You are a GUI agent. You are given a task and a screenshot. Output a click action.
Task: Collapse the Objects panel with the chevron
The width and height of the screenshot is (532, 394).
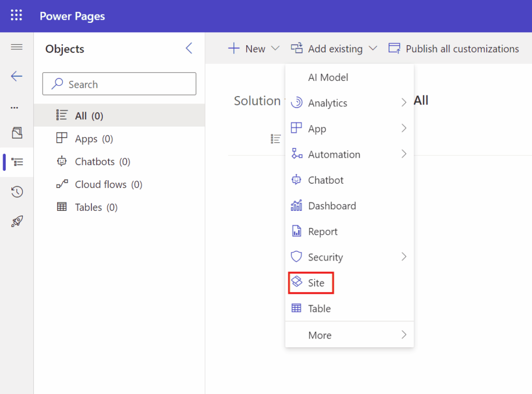click(x=189, y=48)
